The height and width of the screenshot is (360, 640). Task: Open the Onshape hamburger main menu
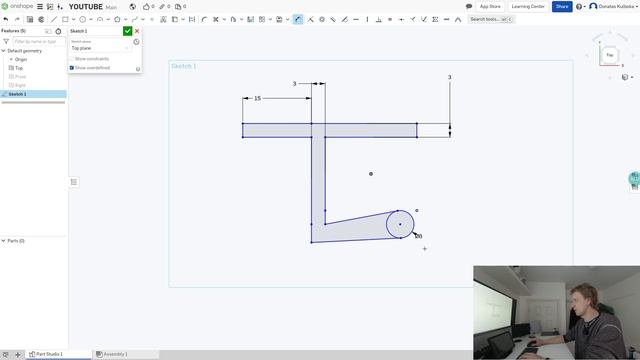click(40, 7)
